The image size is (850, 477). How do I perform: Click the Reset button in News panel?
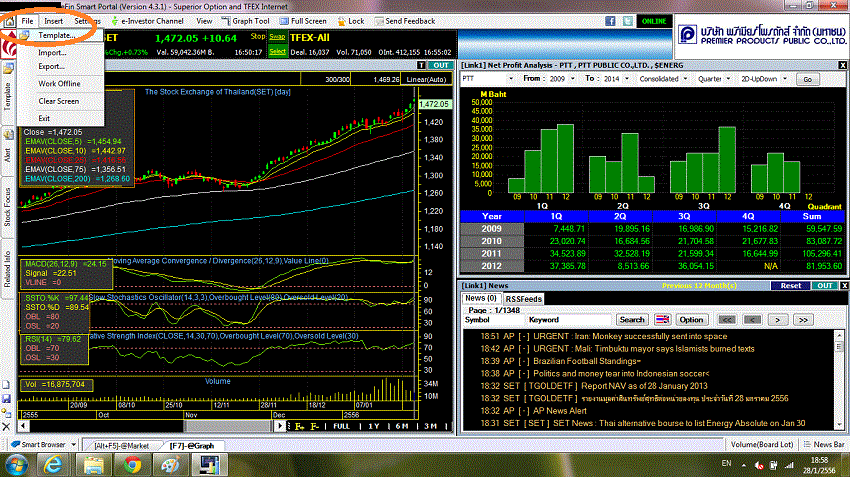click(790, 286)
